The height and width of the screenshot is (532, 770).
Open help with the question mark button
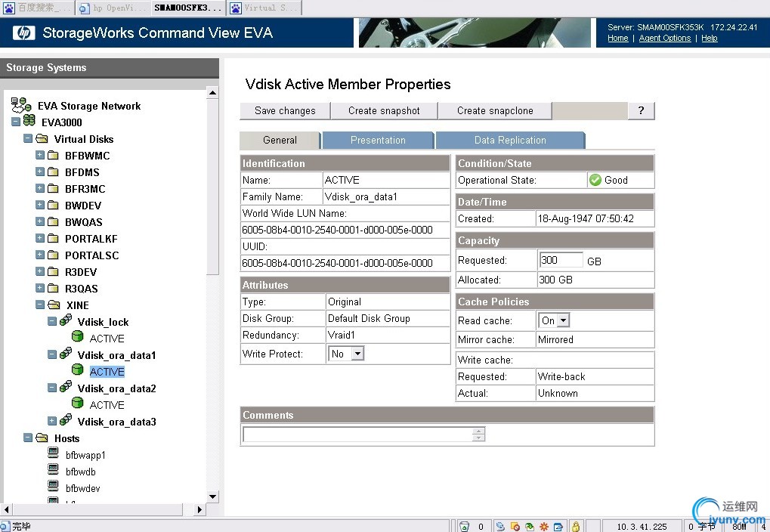tap(641, 110)
